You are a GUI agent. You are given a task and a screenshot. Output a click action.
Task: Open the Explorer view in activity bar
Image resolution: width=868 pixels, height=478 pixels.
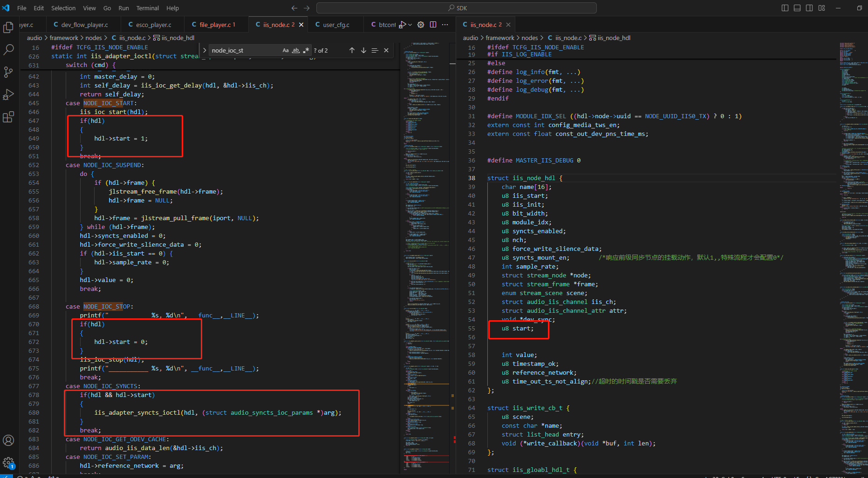pos(8,27)
